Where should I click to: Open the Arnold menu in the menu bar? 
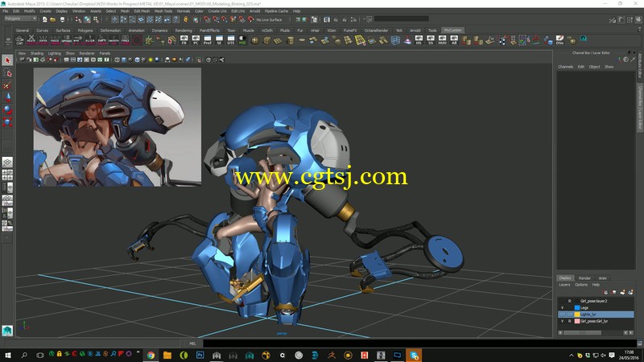[254, 11]
